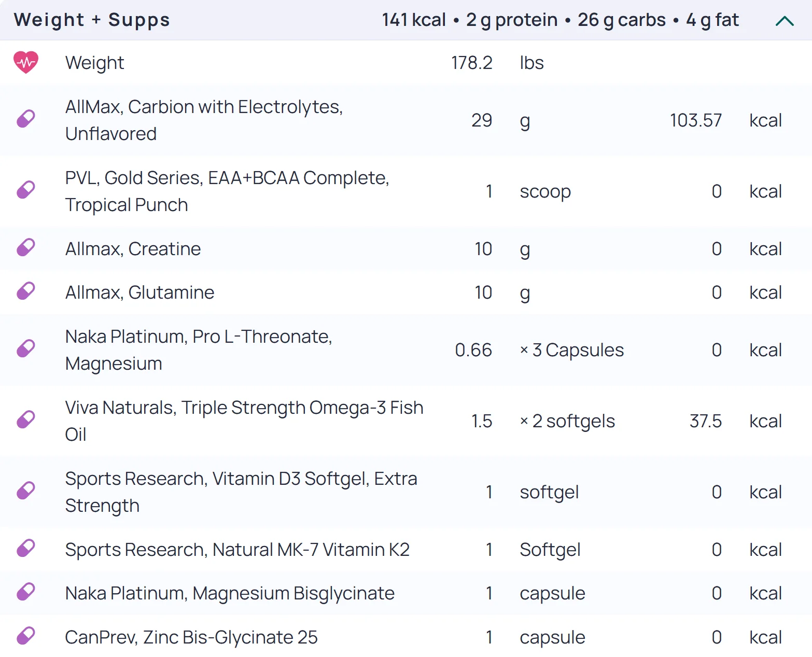The image size is (812, 657).
Task: Click the capsule unit for Magnesium Bisglycinate
Action: click(552, 593)
